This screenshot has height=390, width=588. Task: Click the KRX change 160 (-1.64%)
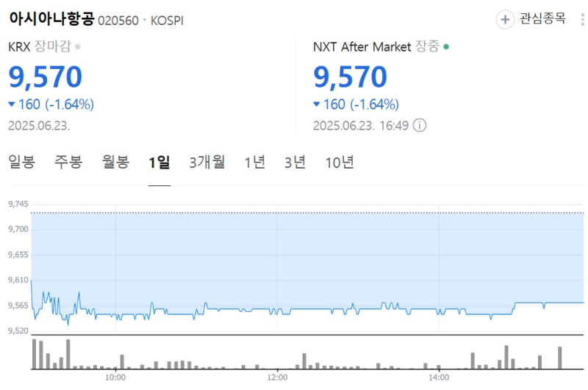pyautogui.click(x=57, y=104)
